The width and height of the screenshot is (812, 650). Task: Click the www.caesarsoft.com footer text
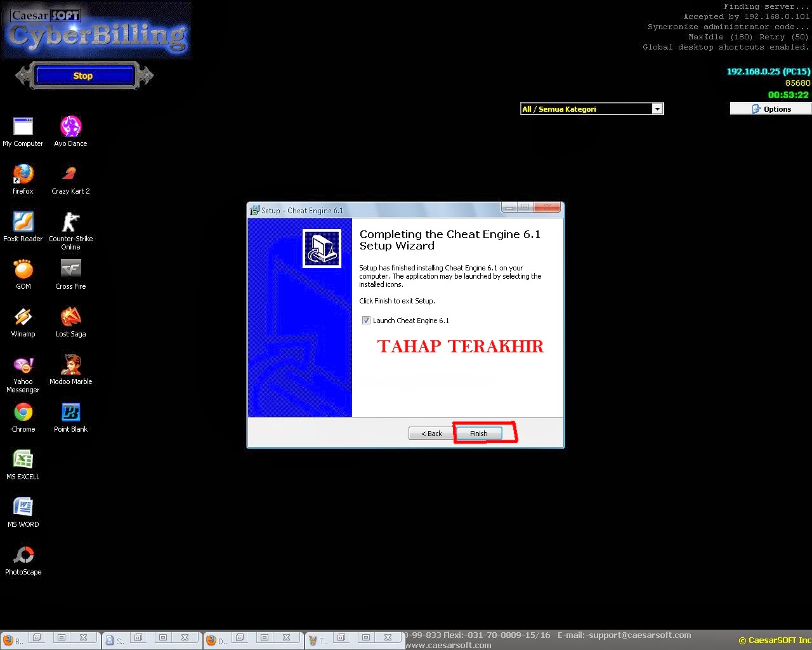[x=449, y=646]
